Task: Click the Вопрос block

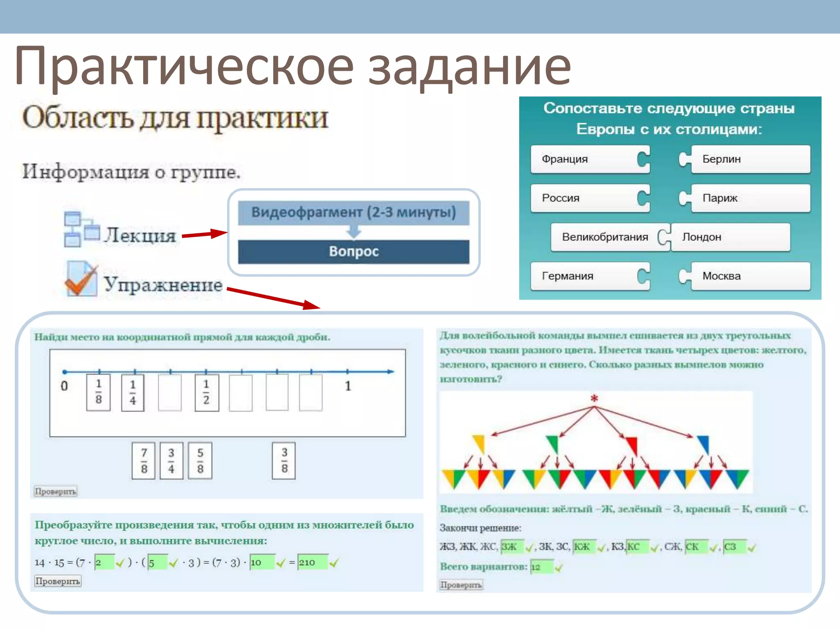Action: (354, 251)
